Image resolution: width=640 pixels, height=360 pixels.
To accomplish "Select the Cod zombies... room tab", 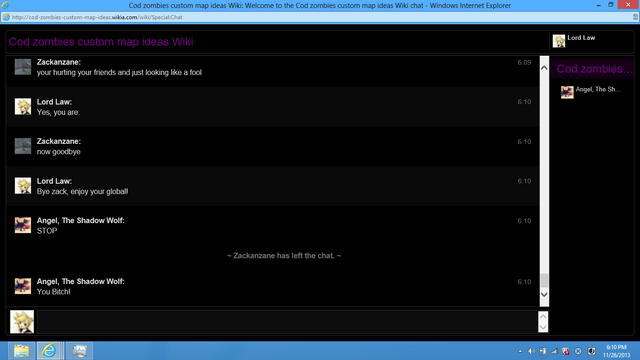I will (x=593, y=69).
